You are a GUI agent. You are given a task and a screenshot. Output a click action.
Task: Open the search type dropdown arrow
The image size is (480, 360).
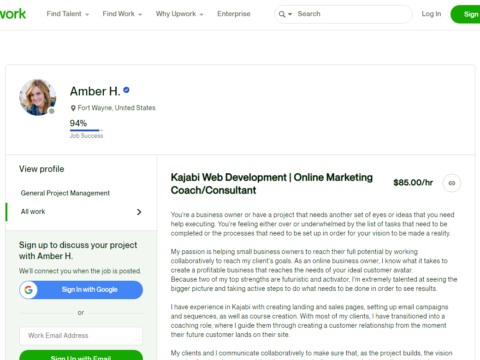(290, 14)
